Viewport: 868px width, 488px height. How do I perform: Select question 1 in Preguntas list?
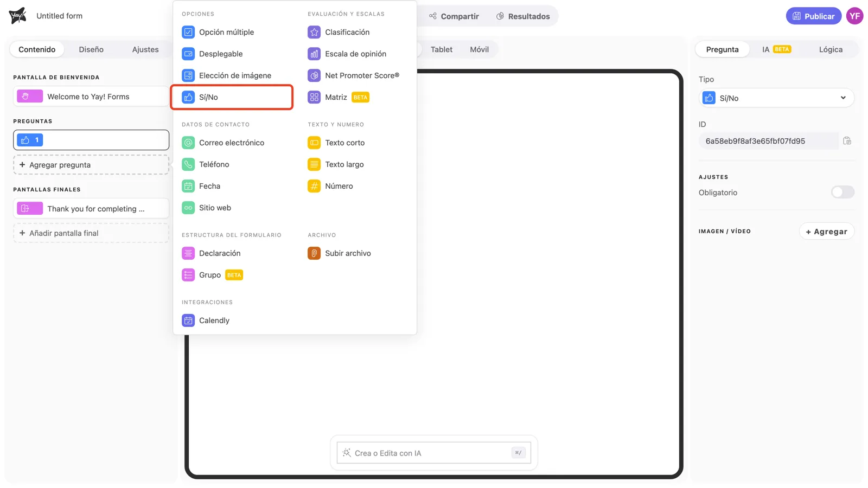coord(91,140)
